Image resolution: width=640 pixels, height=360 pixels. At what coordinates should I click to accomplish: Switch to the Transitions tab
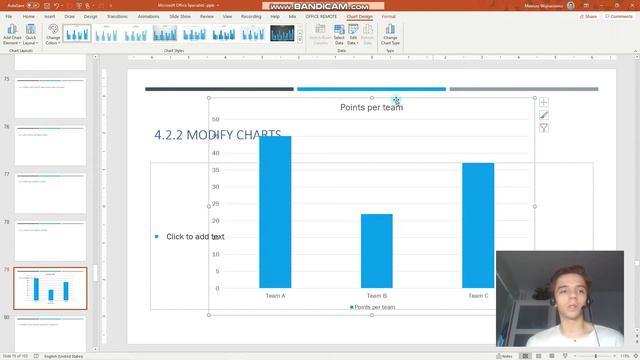click(x=117, y=16)
